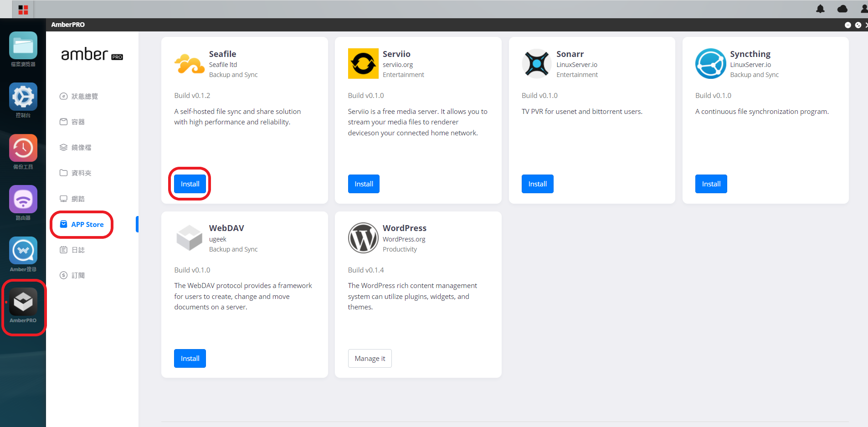Click the logs calendar sidebar icon
Viewport: 868px width, 427px height.
click(63, 250)
